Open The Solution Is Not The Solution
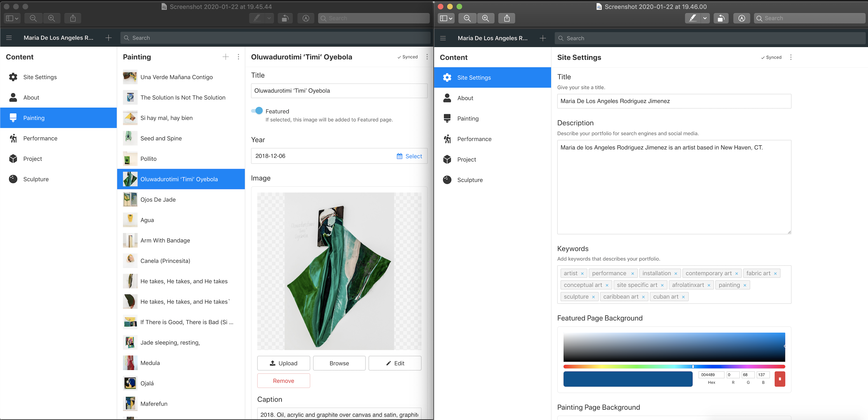Screen dimensions: 868x420 point(181,97)
